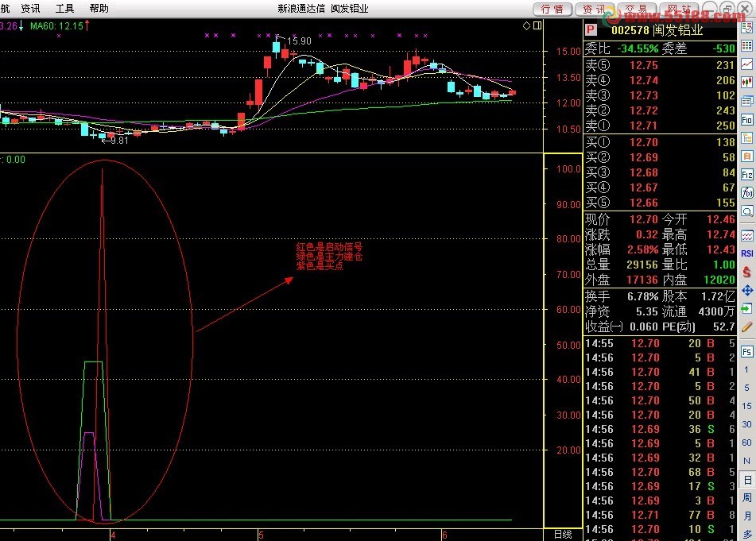
Task: Select the RSI indicator icon
Action: point(746,253)
